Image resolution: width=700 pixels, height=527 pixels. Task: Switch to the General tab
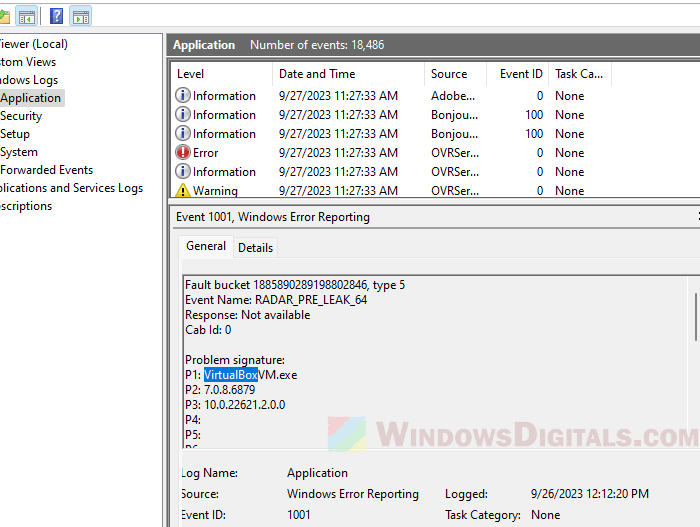pyautogui.click(x=206, y=246)
